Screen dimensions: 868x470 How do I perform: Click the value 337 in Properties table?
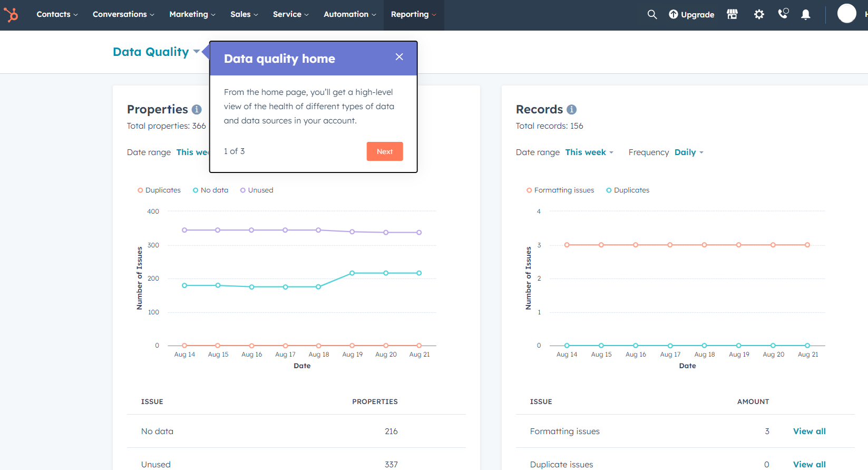[391, 465]
